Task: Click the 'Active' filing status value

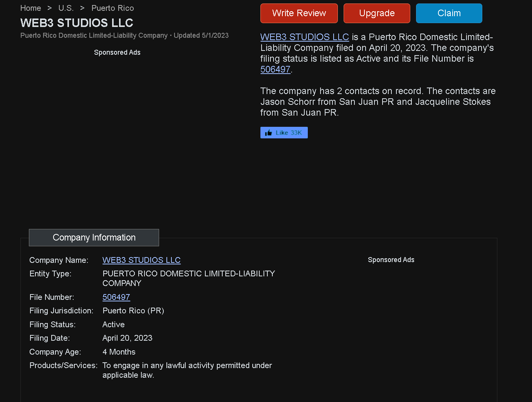Action: [x=114, y=325]
